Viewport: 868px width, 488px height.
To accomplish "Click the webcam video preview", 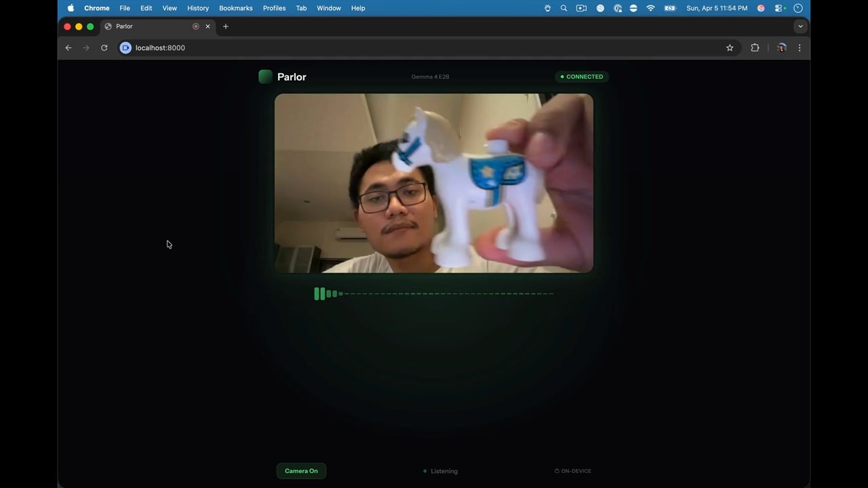I will pos(434,183).
